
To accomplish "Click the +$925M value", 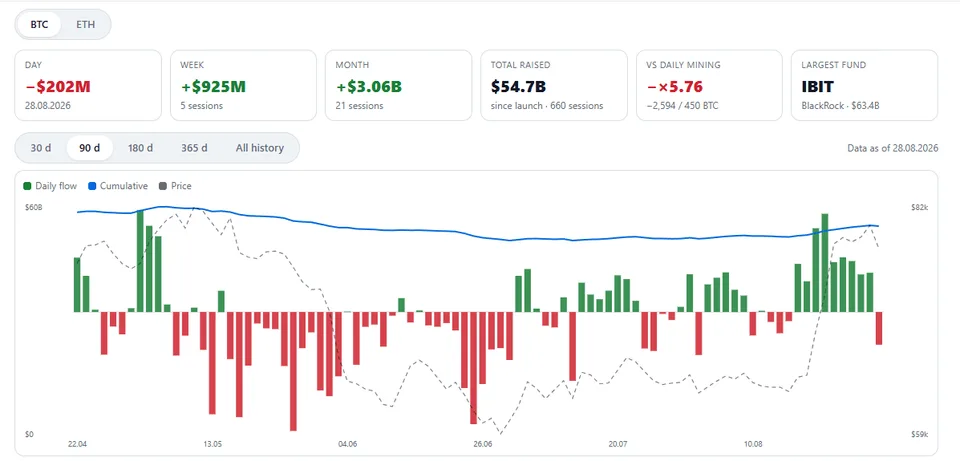I will 213,87.
